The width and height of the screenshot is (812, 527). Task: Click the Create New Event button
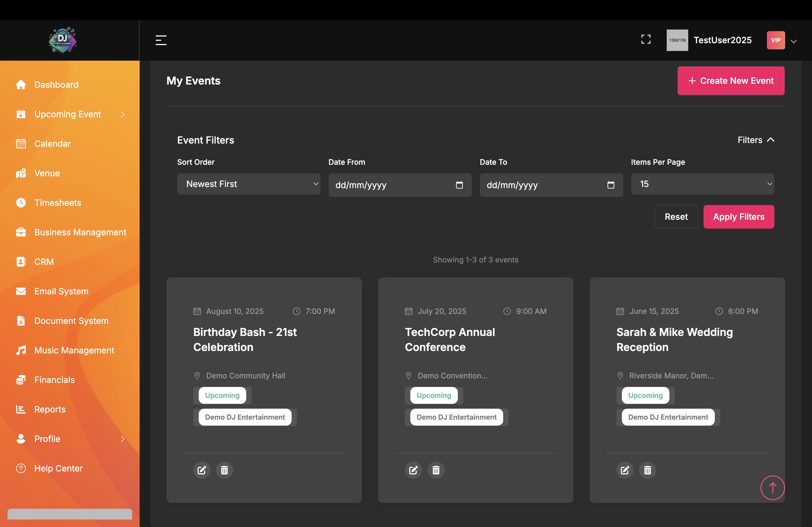coord(731,81)
